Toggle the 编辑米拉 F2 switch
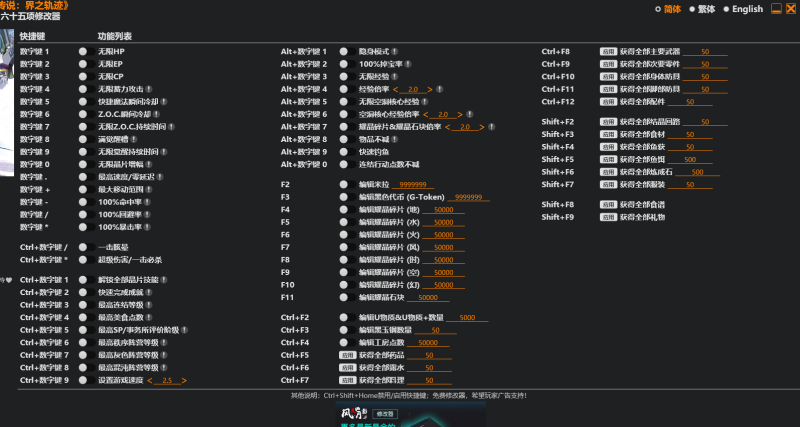Image resolution: width=800 pixels, height=427 pixels. coord(348,184)
